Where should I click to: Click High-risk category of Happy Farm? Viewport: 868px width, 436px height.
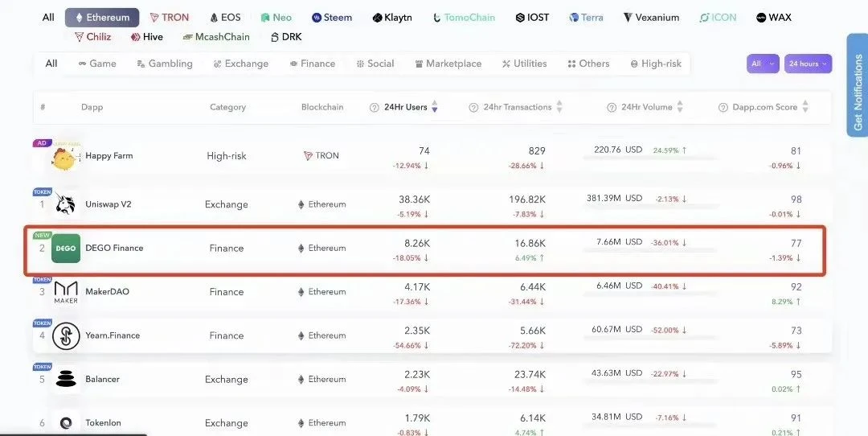[227, 156]
